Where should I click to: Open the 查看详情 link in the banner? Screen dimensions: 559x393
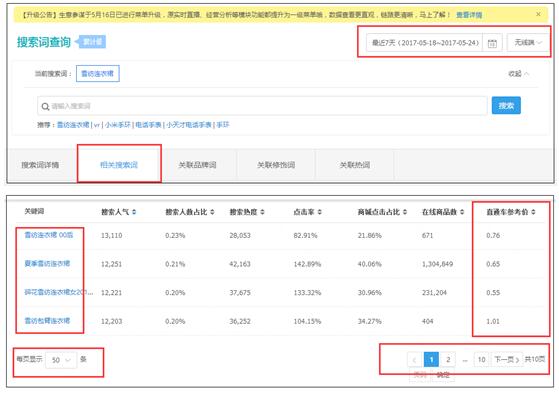pos(469,15)
